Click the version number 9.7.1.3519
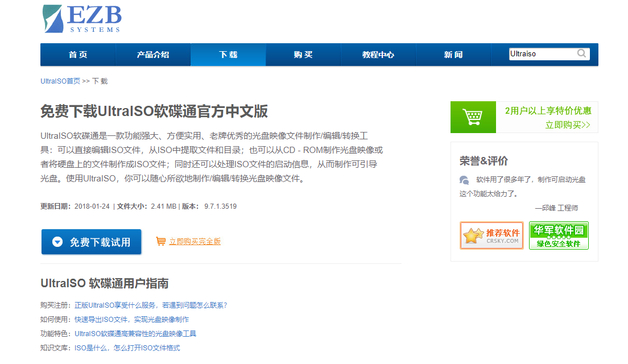This screenshot has width=628, height=364. coord(220,206)
